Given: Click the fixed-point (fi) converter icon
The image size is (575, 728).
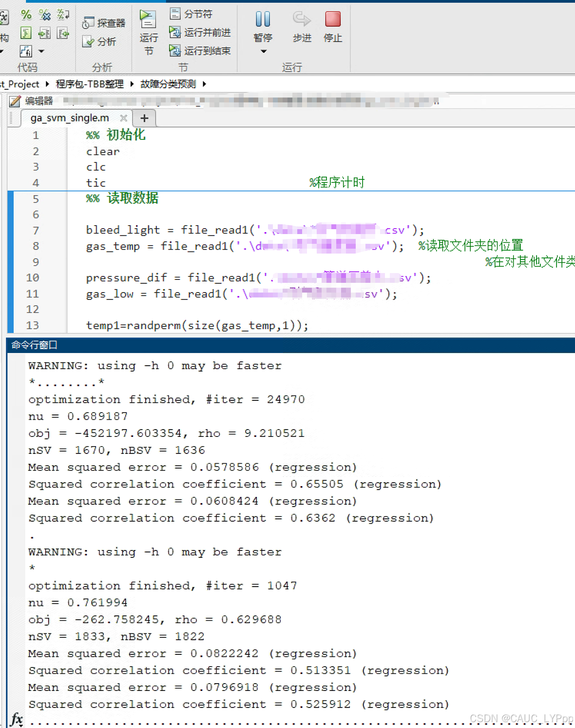Looking at the screenshot, I should pyautogui.click(x=26, y=51).
